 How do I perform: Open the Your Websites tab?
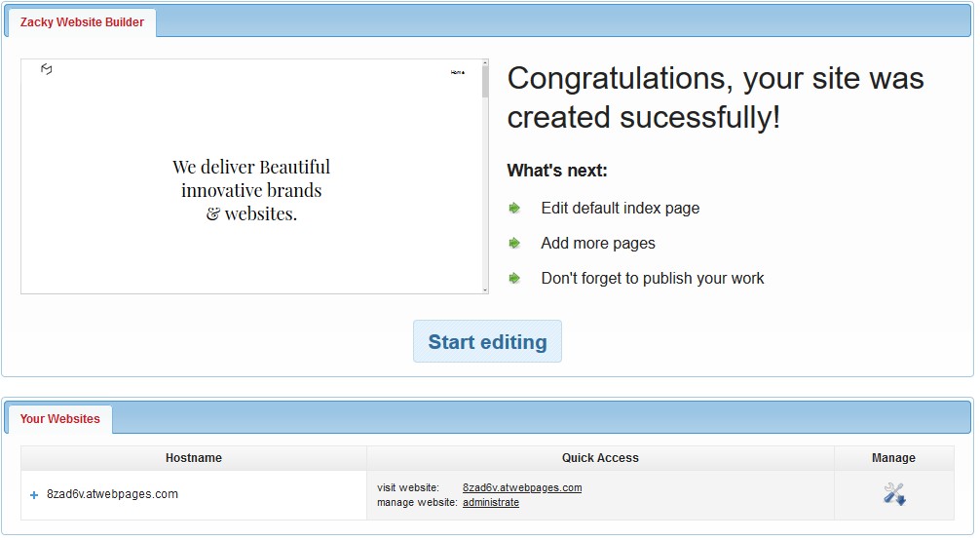(x=60, y=419)
